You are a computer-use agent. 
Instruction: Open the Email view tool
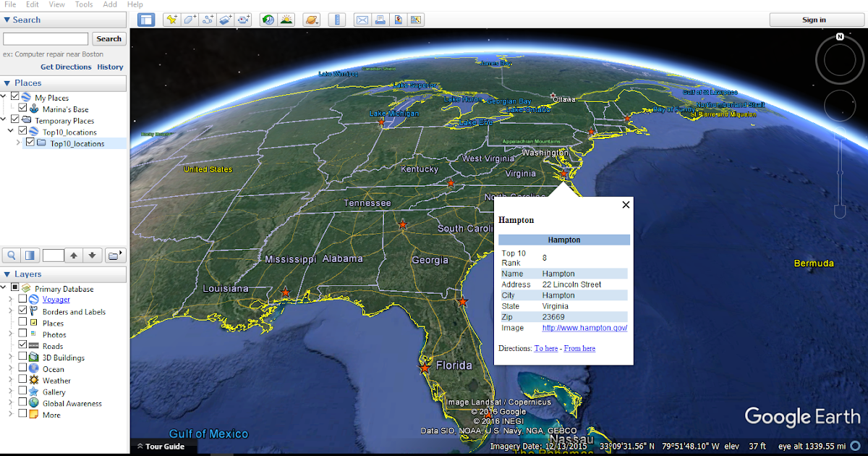pos(362,20)
